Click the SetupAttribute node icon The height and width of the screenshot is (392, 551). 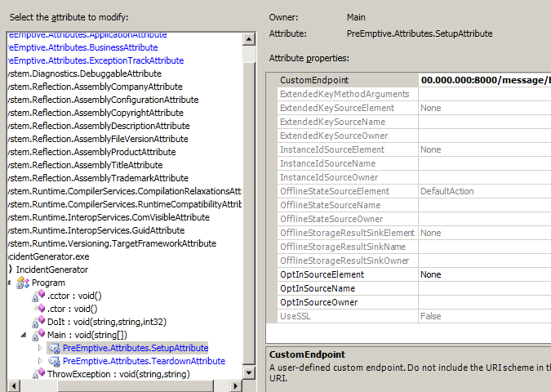[x=54, y=348]
